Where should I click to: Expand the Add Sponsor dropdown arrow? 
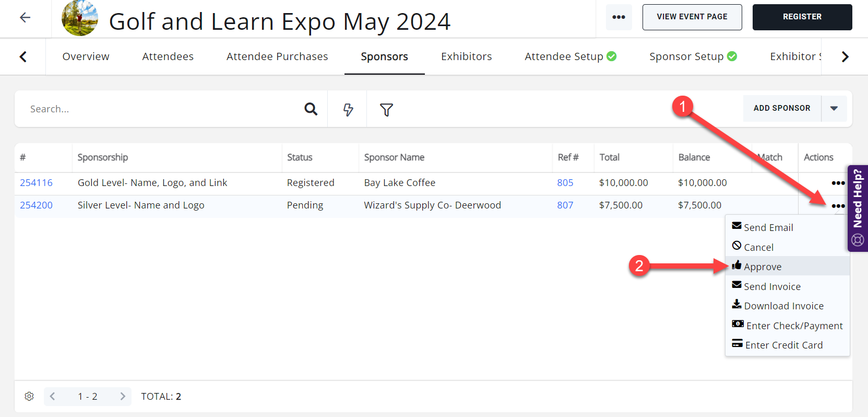[834, 108]
